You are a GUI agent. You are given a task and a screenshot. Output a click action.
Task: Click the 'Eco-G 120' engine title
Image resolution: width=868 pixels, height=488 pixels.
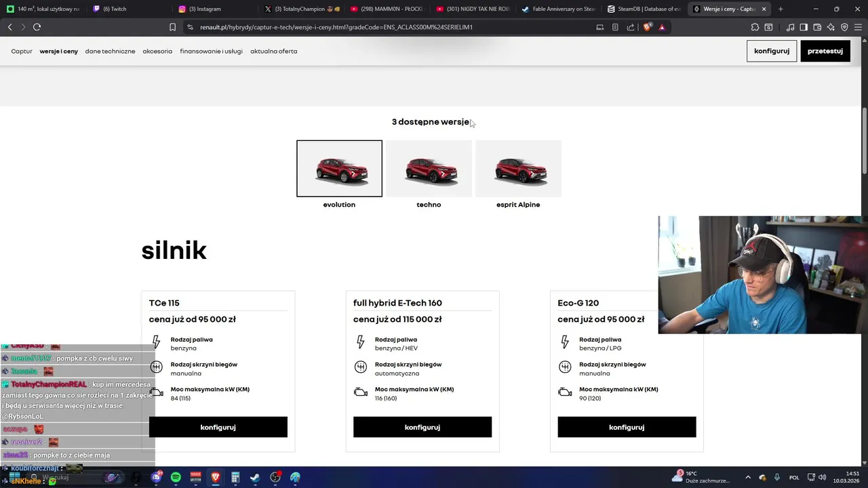pos(578,303)
